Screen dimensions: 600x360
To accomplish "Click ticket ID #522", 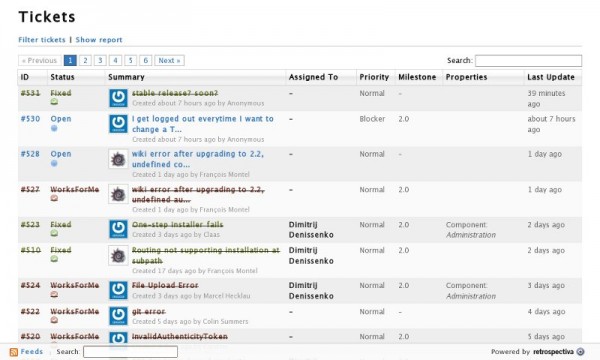I will click(x=30, y=311).
